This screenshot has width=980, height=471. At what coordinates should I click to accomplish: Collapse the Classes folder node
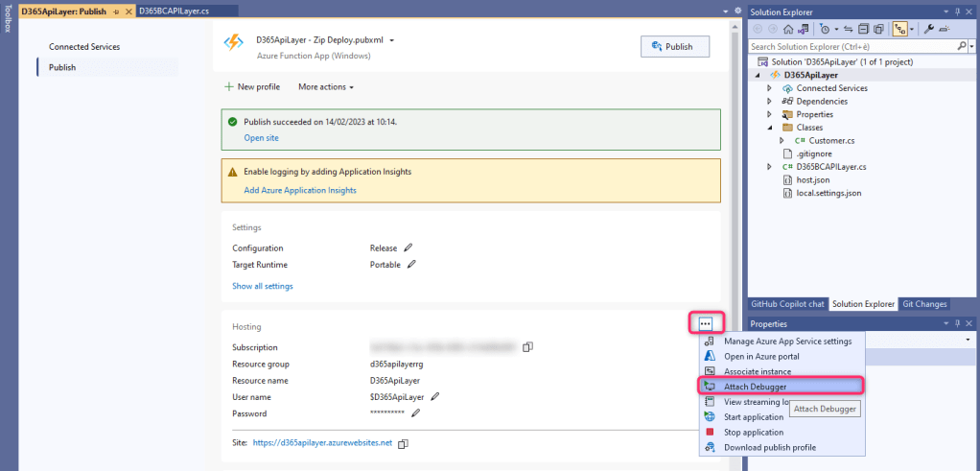click(769, 128)
